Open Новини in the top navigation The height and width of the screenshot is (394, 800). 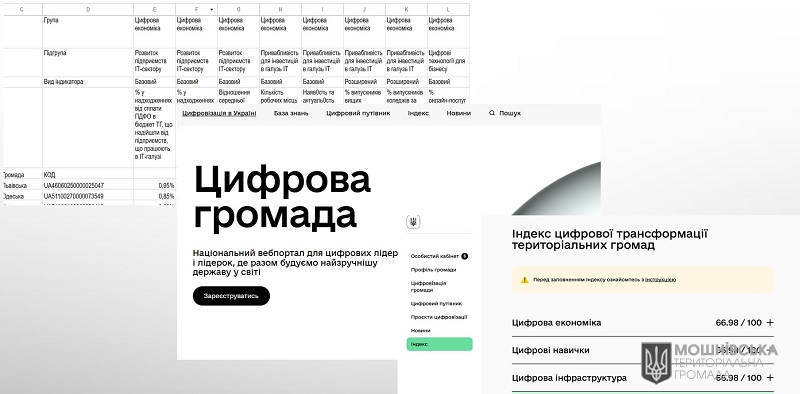click(459, 113)
